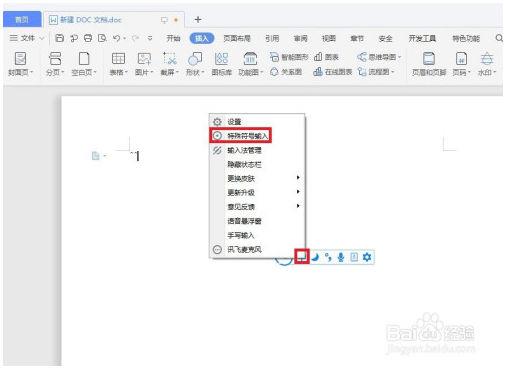Click the Shapes (形状) icon
Screen dimensions: 506x369
point(195,59)
